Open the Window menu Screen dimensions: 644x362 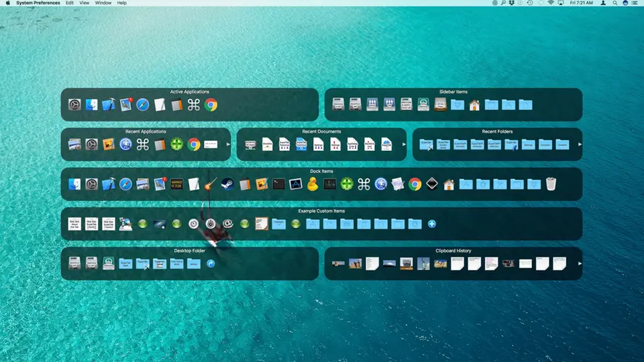pos(103,3)
